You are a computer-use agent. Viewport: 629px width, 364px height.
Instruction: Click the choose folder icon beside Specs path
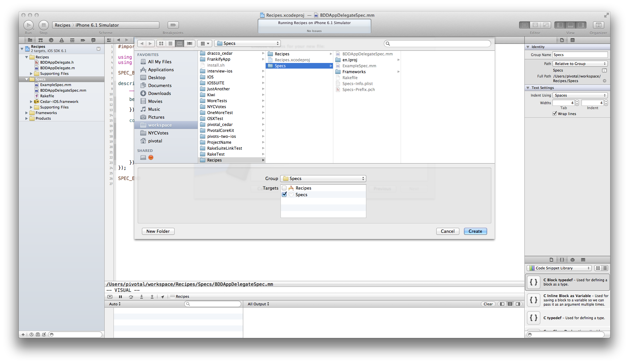click(604, 71)
